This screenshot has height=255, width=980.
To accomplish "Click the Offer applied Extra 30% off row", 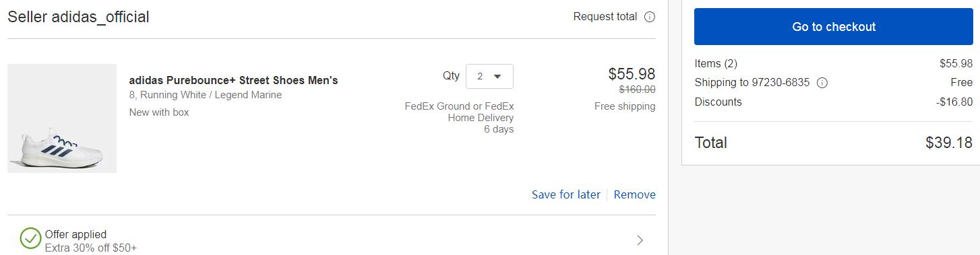I will click(x=332, y=240).
